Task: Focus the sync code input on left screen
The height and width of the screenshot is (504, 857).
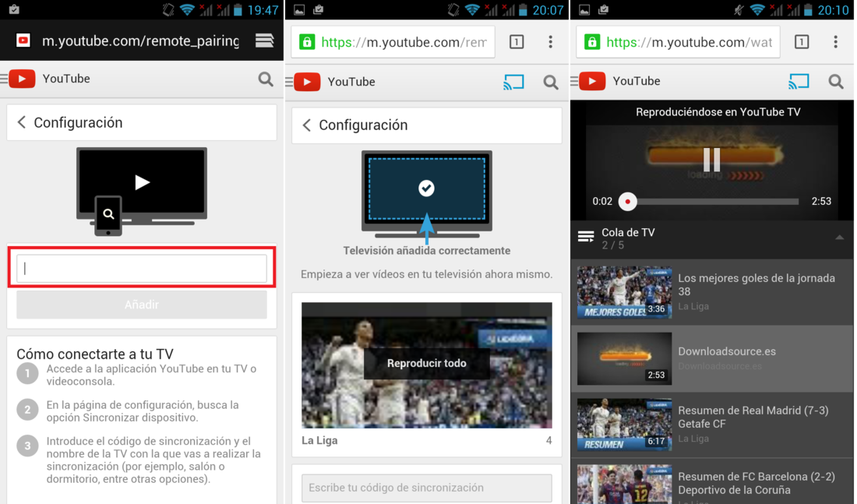Action: (x=142, y=269)
